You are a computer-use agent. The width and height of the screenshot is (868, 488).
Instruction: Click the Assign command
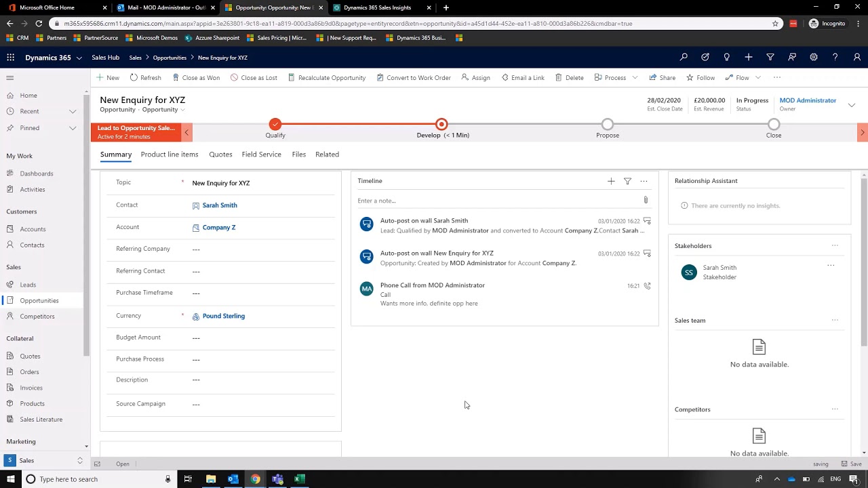point(475,77)
